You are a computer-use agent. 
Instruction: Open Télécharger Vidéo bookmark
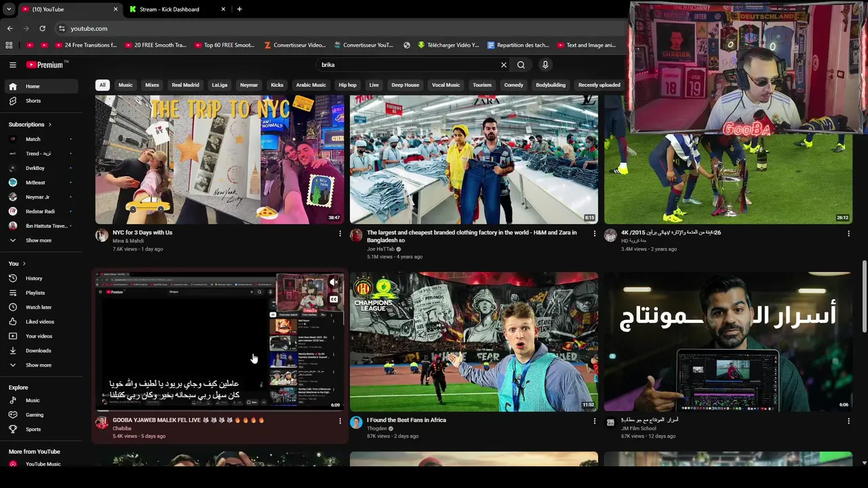(x=448, y=45)
